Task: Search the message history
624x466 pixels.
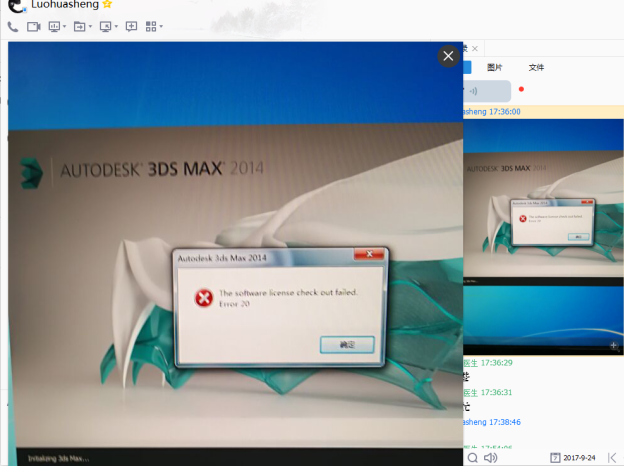Action: pyautogui.click(x=472, y=458)
